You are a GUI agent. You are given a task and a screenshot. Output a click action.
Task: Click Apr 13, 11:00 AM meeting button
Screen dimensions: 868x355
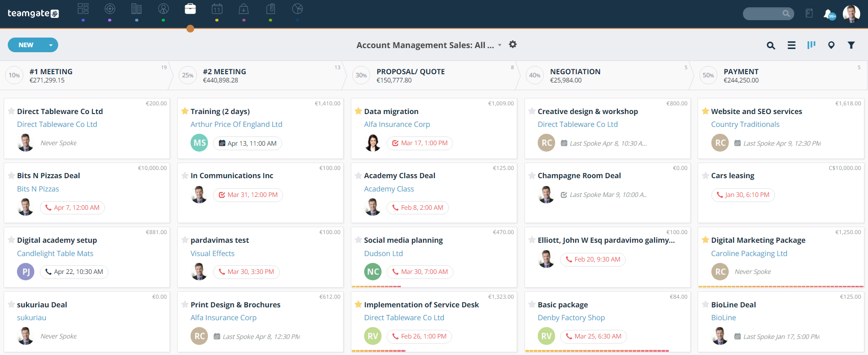coord(247,143)
